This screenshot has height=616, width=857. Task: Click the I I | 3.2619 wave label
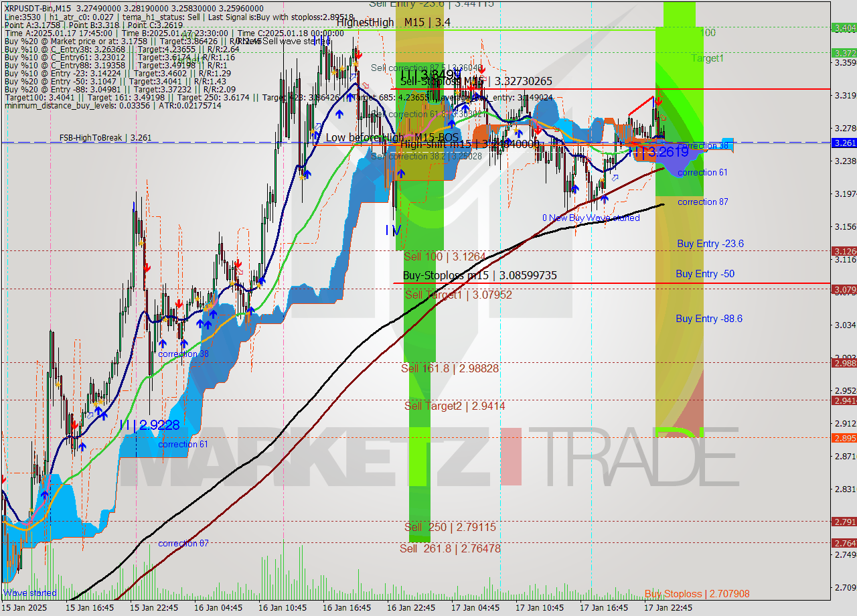[x=659, y=152]
